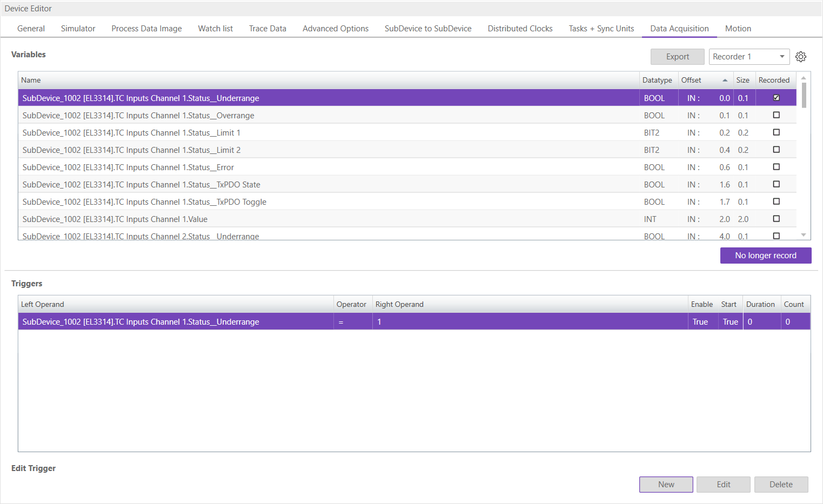The width and height of the screenshot is (823, 504).
Task: Click the Export button
Action: pos(677,57)
